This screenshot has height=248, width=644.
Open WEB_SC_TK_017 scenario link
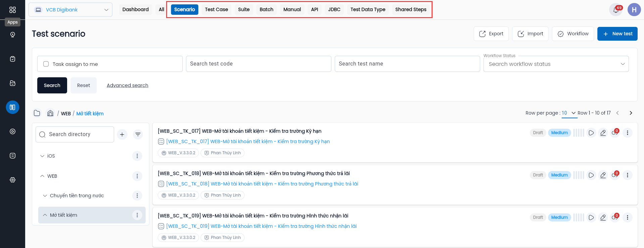[248, 141]
